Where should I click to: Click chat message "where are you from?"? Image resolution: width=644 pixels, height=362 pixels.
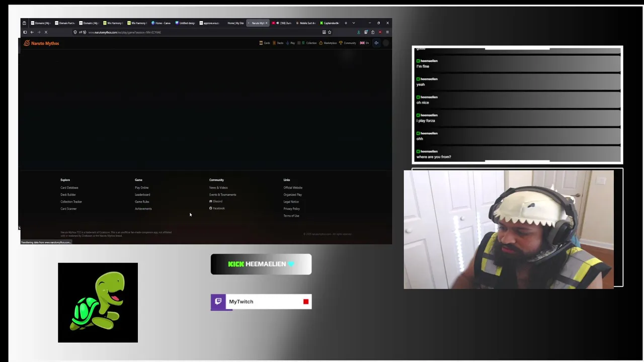(434, 157)
